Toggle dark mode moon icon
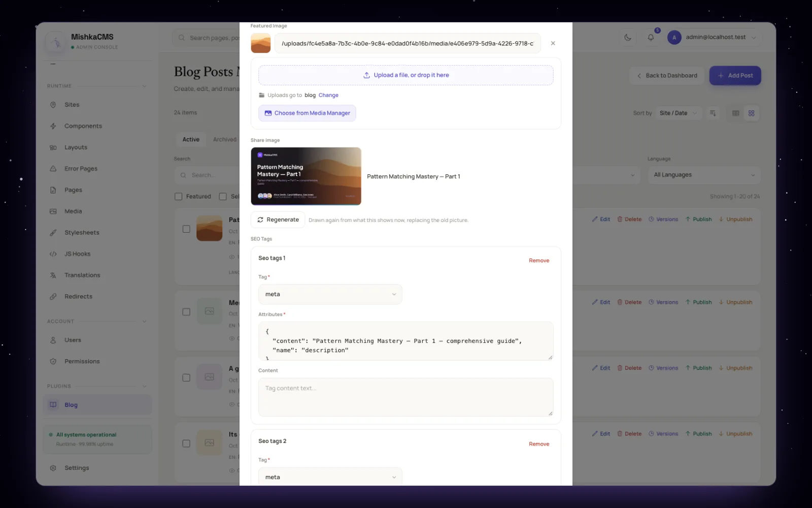The image size is (812, 508). (628, 37)
